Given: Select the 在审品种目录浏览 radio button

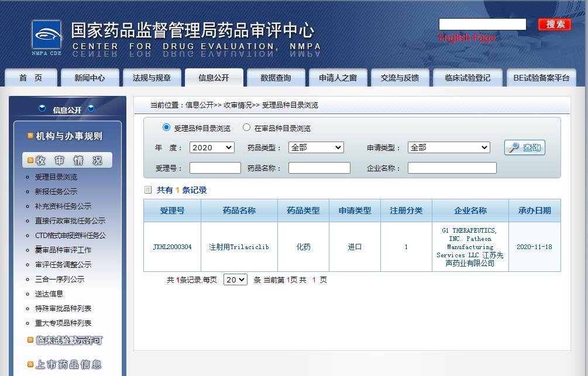Looking at the screenshot, I should (246, 127).
